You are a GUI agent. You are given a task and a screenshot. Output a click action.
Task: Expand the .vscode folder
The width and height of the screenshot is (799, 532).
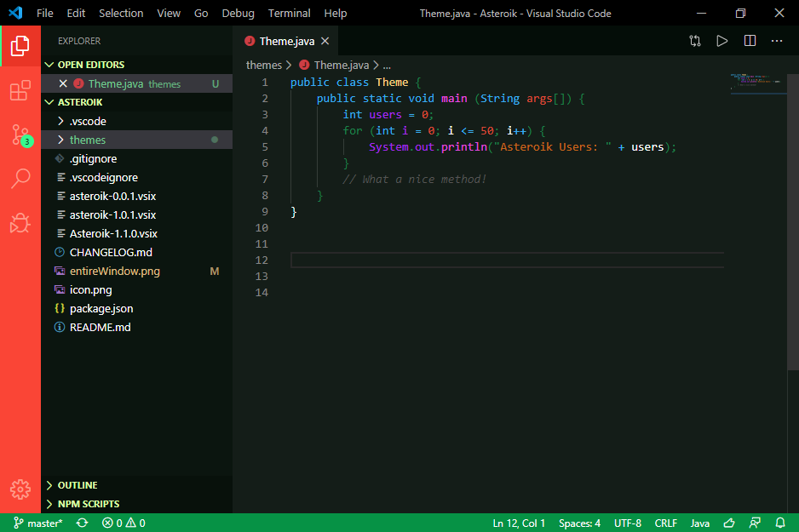coord(136,121)
